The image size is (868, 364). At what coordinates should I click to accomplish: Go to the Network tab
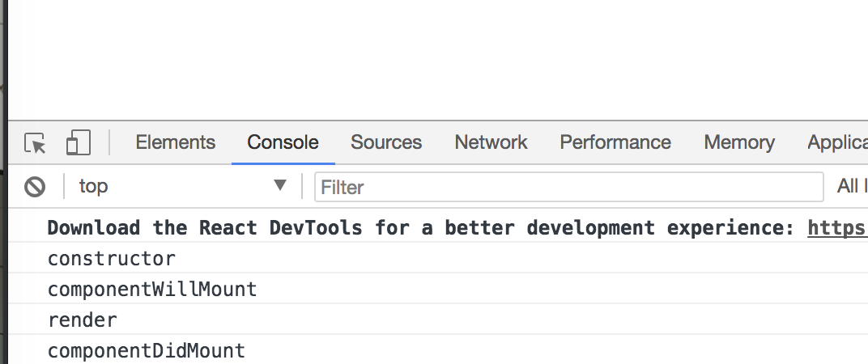point(491,143)
